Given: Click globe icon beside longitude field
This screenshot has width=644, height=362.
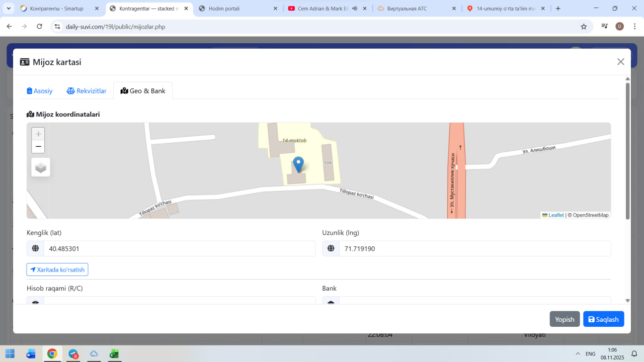Looking at the screenshot, I should coord(331,248).
